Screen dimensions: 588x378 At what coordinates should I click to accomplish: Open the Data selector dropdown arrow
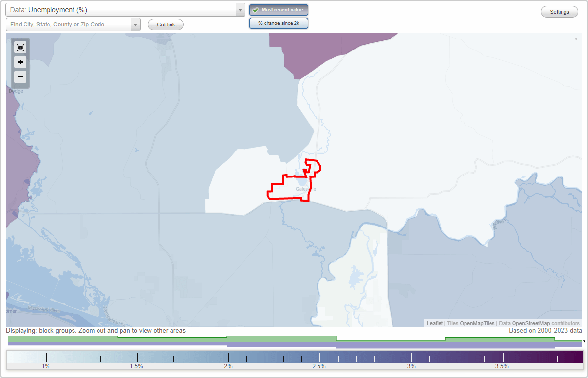[x=240, y=9]
